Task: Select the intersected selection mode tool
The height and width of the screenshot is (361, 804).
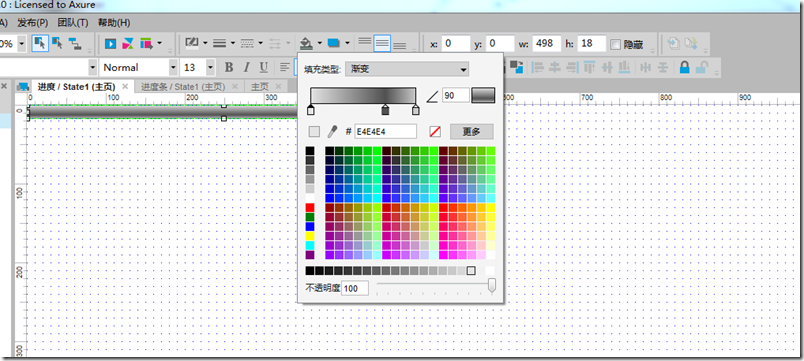Action: pos(40,44)
